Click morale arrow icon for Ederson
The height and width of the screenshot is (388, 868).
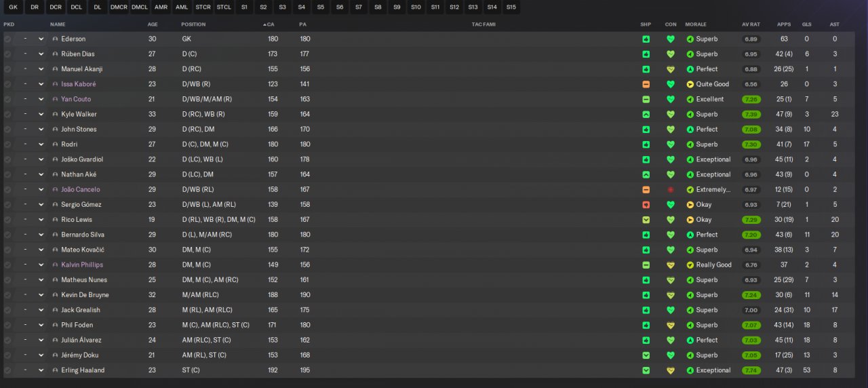(690, 39)
